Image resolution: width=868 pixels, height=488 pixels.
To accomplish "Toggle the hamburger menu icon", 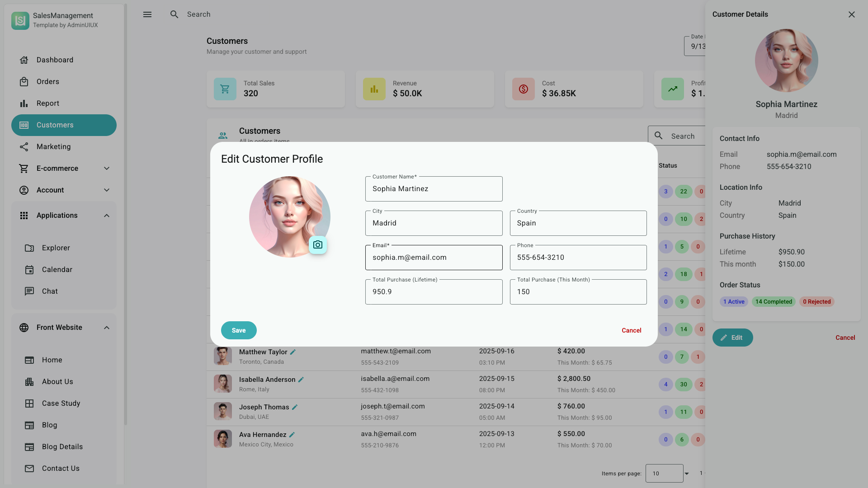I will click(x=147, y=14).
